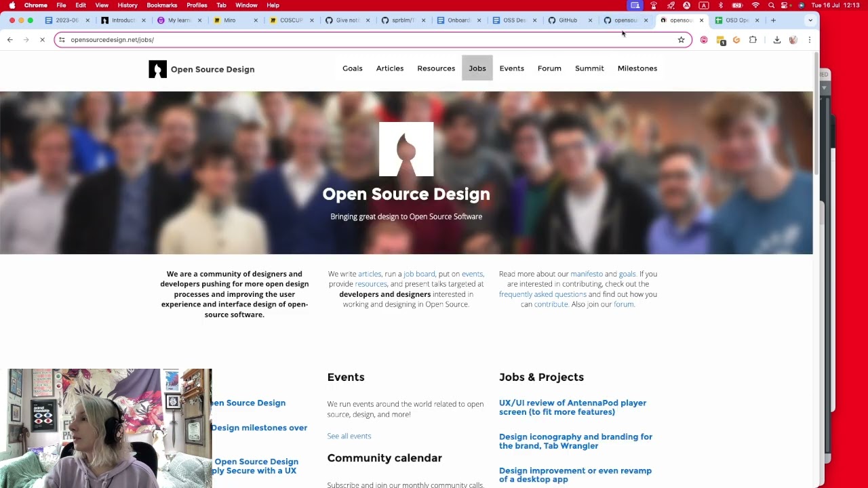Open the Extensions puzzle icon
Image resolution: width=868 pixels, height=488 pixels.
click(753, 40)
